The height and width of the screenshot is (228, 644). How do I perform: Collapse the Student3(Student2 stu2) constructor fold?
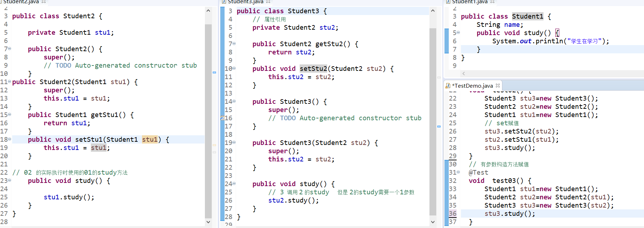point(234,142)
